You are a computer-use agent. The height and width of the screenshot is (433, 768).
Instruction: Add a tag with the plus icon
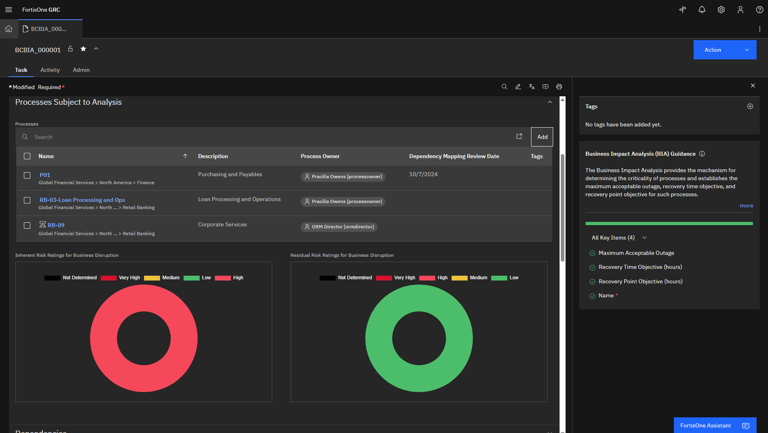coord(750,106)
